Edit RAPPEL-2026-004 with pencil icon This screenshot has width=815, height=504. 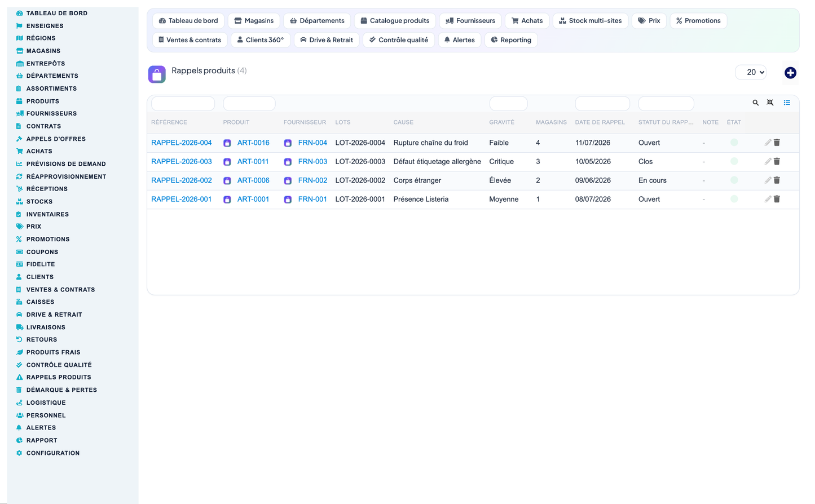click(x=768, y=143)
